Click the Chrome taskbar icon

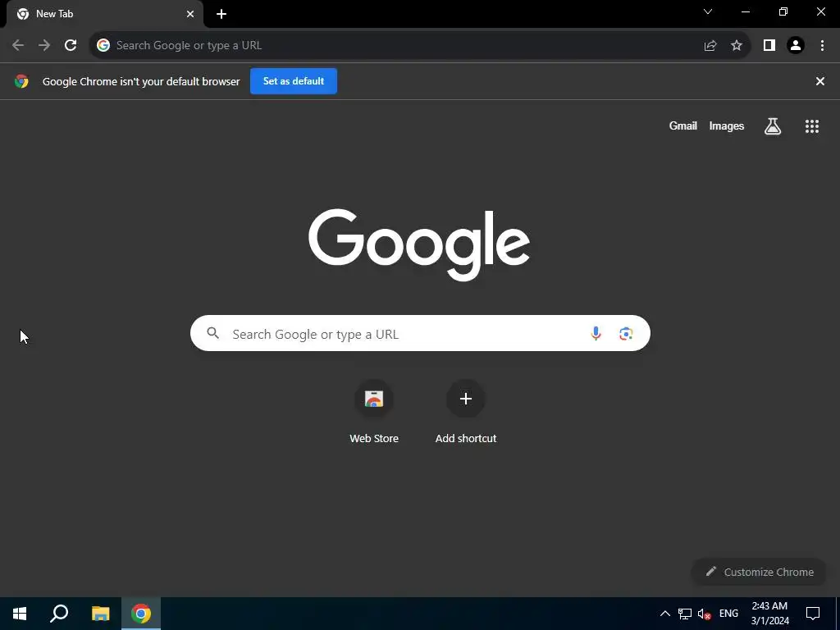[x=141, y=614]
